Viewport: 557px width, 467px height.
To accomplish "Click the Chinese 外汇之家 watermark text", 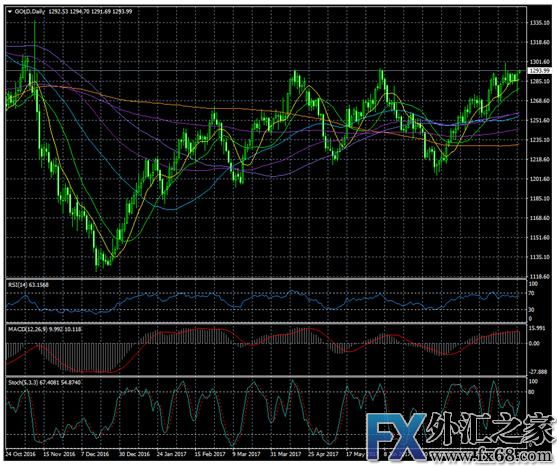I will tap(491, 430).
